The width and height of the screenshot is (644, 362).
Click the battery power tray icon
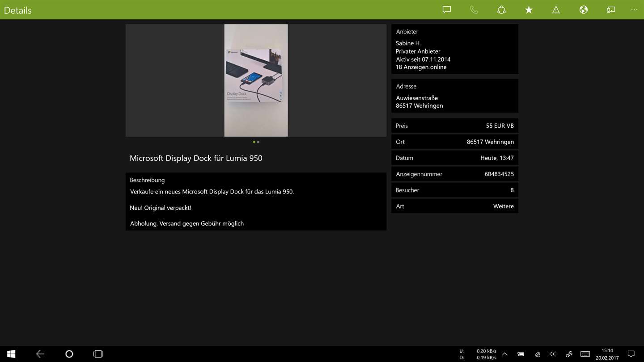(x=521, y=354)
